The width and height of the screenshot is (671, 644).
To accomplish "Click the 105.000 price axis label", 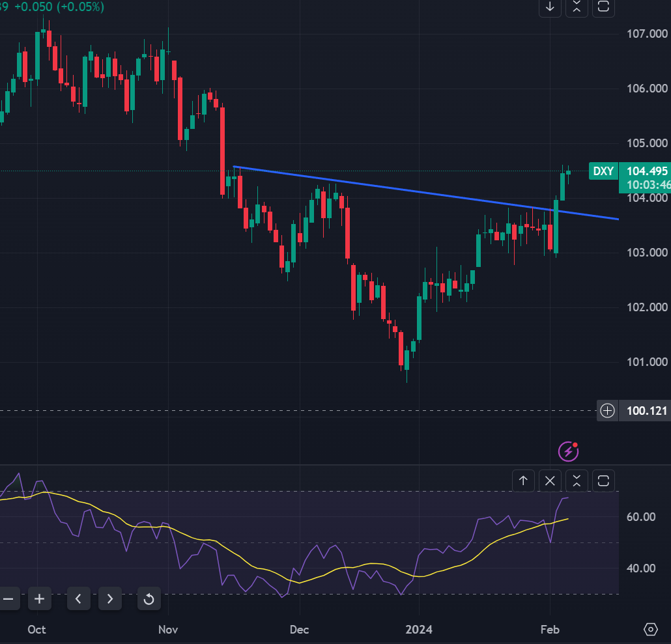I will [x=647, y=143].
